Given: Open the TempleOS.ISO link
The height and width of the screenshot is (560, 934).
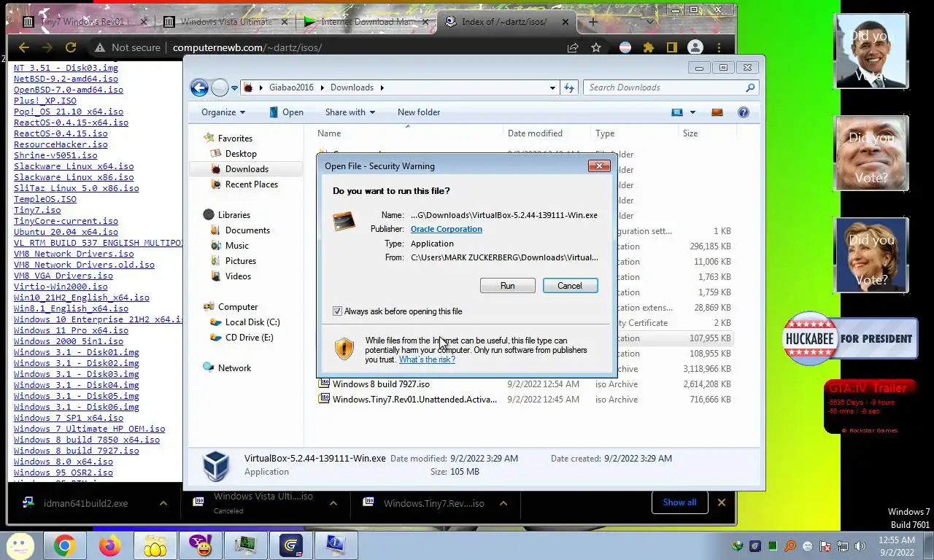Looking at the screenshot, I should pyautogui.click(x=45, y=199).
